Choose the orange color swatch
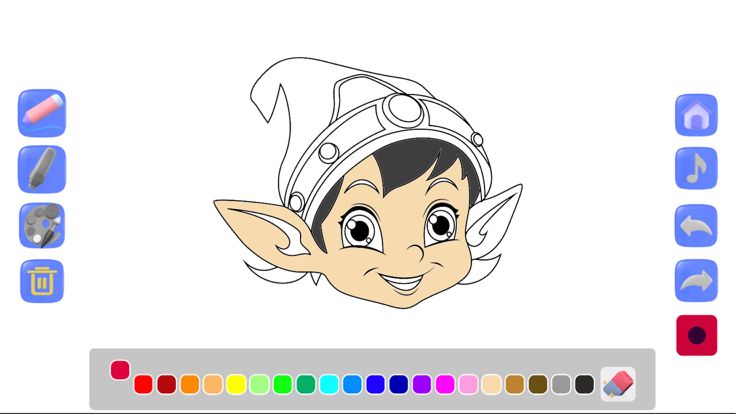Viewport: 736px width, 414px height. coord(190,384)
